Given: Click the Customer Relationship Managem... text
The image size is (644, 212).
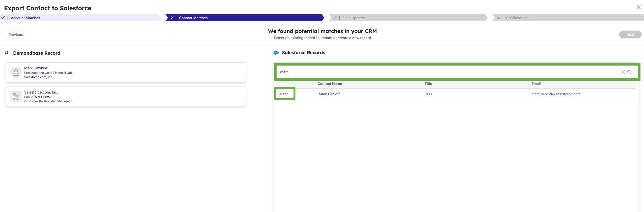Looking at the screenshot, I should 49,101.
